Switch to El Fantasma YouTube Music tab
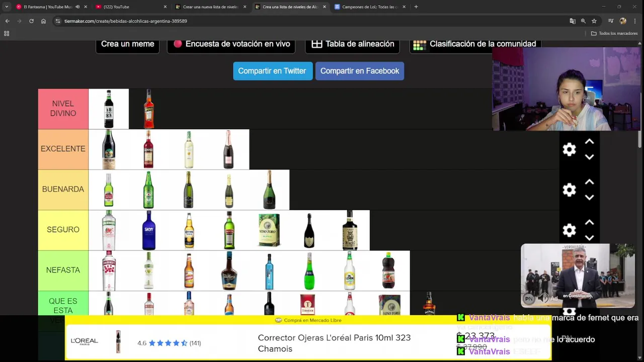 [45, 7]
